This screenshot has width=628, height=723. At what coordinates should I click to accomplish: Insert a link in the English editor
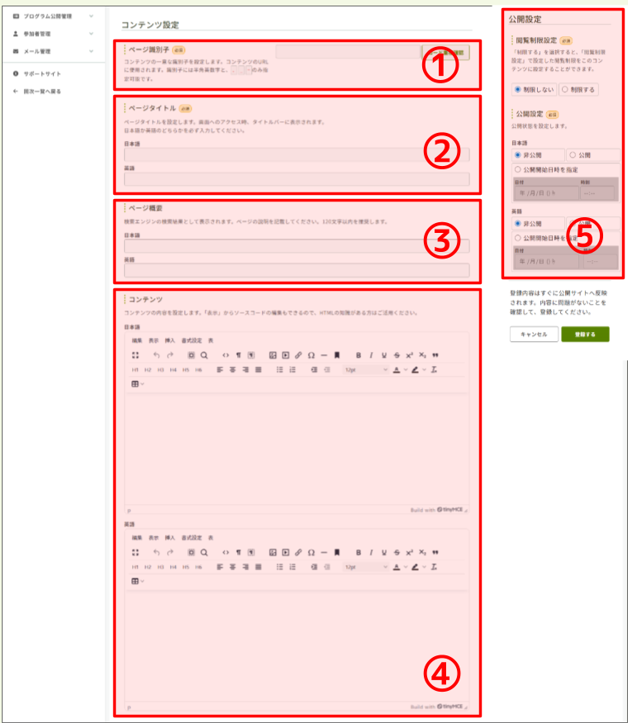coord(298,552)
